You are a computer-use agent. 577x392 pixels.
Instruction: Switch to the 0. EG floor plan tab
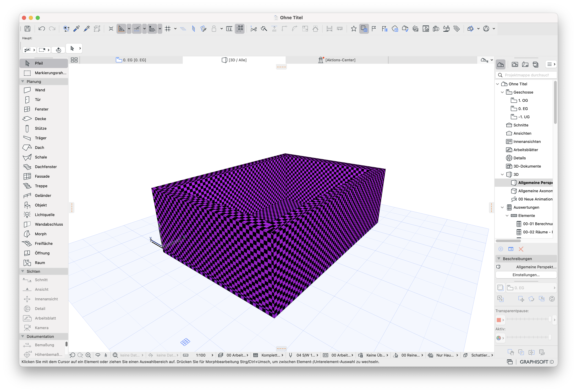tap(131, 60)
